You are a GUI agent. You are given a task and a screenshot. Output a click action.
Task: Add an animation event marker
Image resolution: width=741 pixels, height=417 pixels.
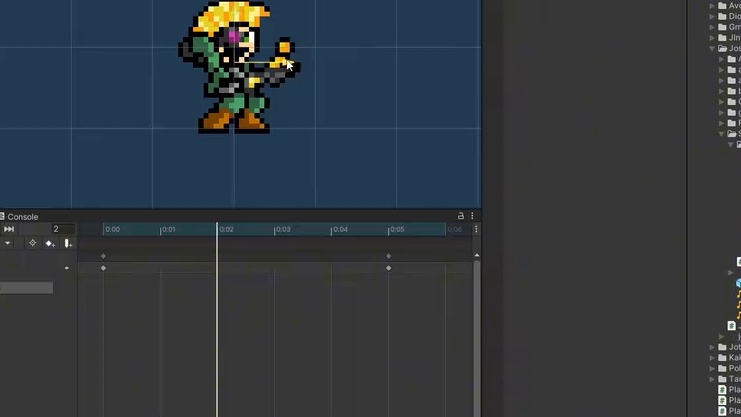(68, 243)
